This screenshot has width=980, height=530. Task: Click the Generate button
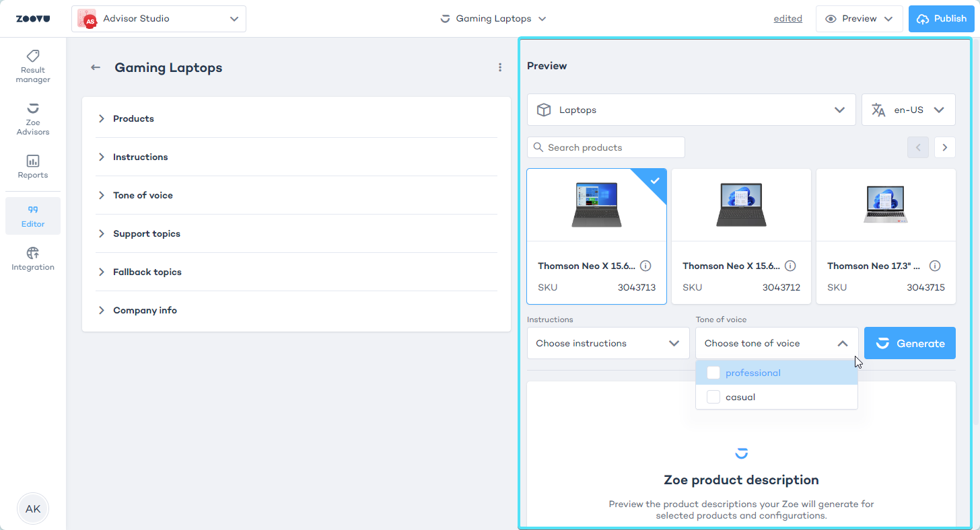[909, 343]
